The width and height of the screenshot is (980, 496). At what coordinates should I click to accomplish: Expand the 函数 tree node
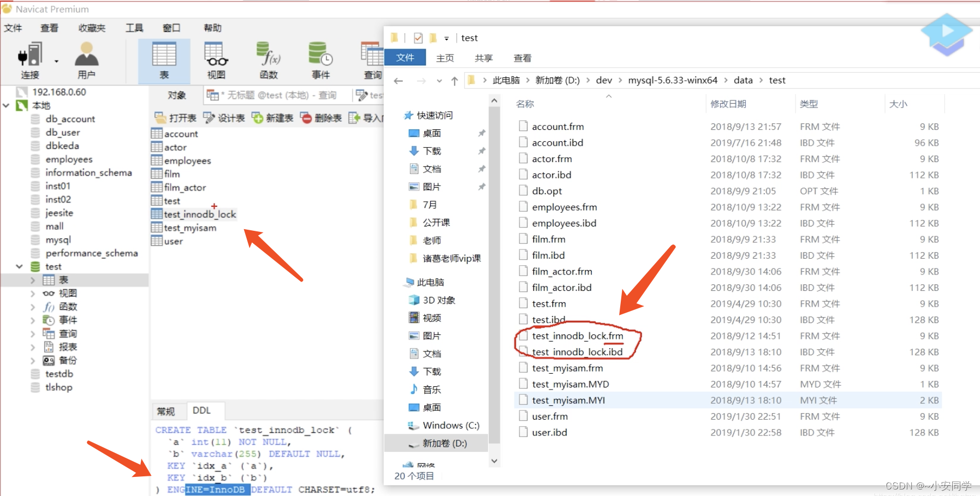click(x=33, y=307)
